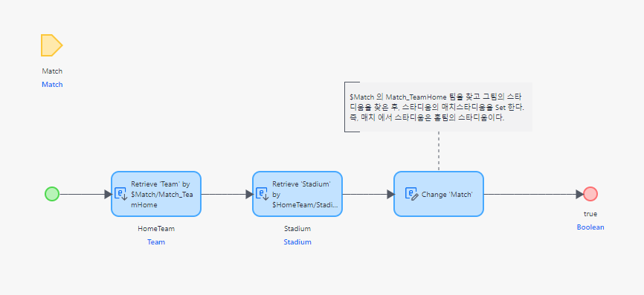Click the edit icon in Change 'Match'
The image size is (644, 295).
click(x=411, y=194)
